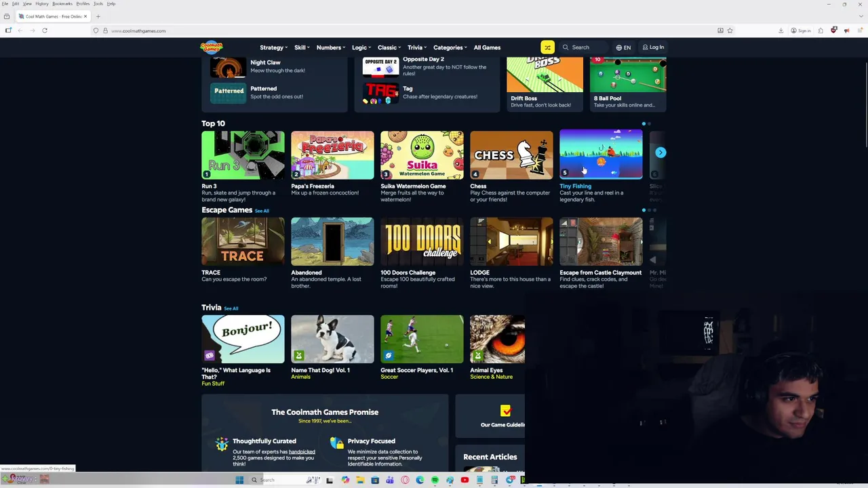Open Copilot icon in taskbar
The height and width of the screenshot is (488, 868).
[x=345, y=480]
